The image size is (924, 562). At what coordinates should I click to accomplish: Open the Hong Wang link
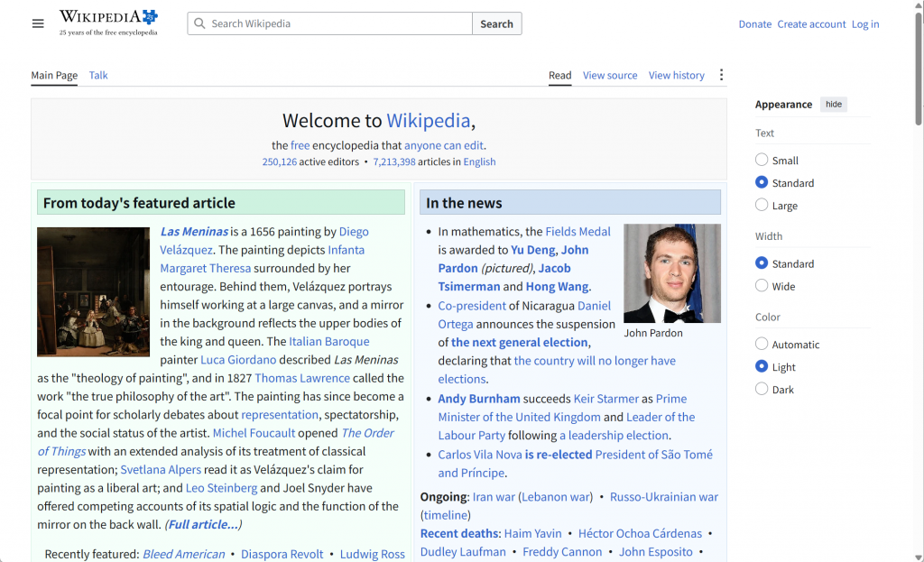coord(557,286)
